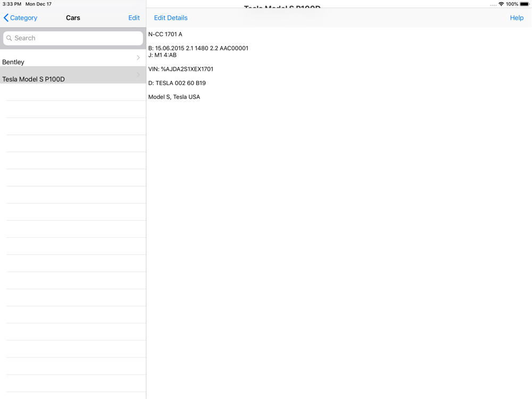Click the line starting B: 15.06.2015

tap(198, 48)
